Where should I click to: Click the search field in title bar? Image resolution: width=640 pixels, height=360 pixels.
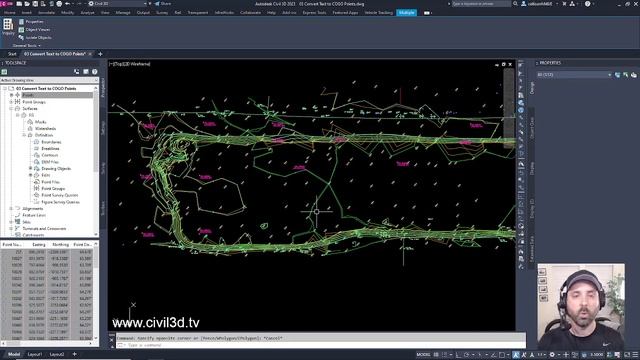[481, 4]
